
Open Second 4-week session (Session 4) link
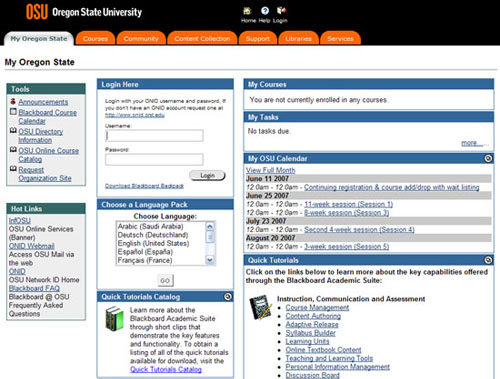click(x=359, y=230)
